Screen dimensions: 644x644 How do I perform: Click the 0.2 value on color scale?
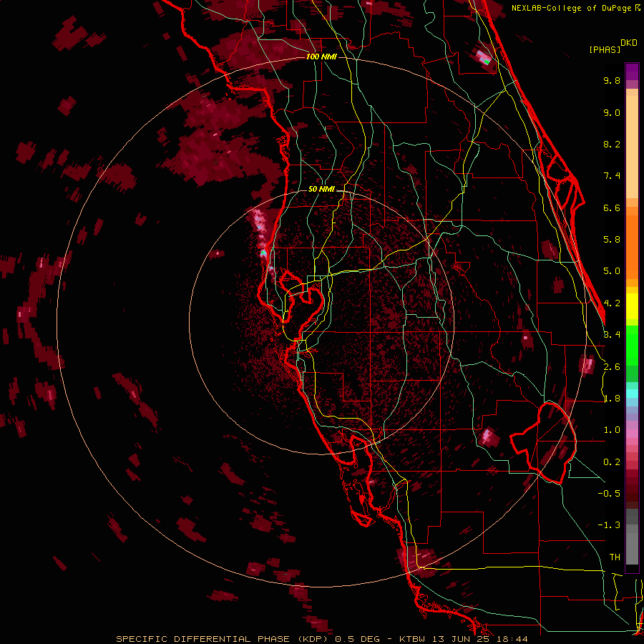(612, 462)
